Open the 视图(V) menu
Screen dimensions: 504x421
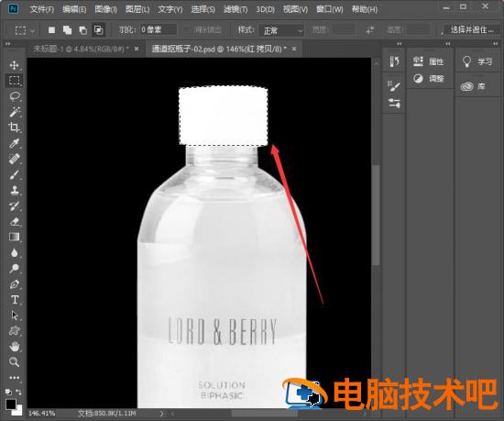click(x=295, y=9)
